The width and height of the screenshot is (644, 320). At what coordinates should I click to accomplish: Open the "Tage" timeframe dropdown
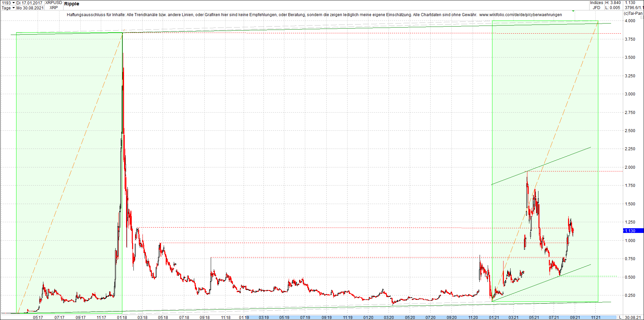coord(8,8)
